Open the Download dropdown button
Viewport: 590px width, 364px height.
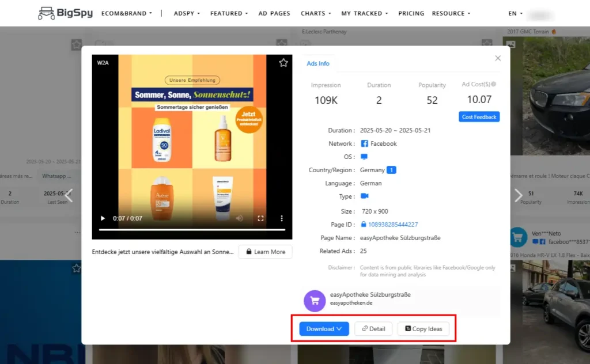pos(324,329)
